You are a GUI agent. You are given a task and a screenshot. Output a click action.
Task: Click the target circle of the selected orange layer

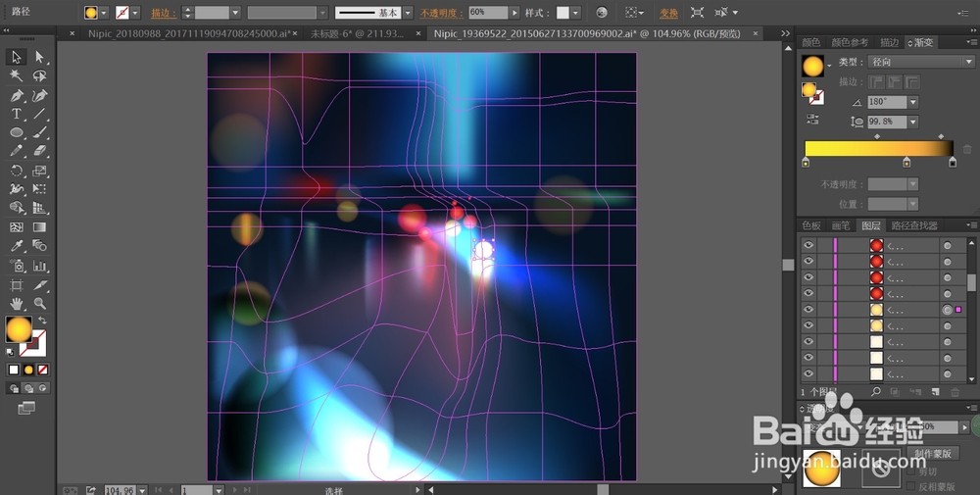948,310
